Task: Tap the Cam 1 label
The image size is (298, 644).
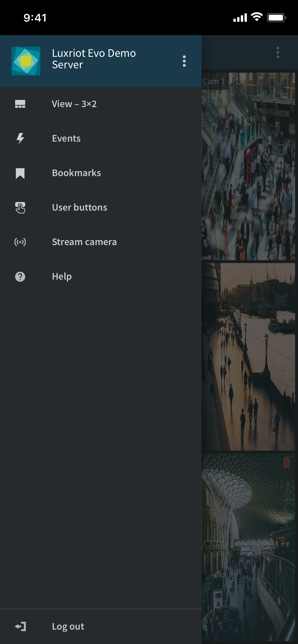Action: (x=214, y=81)
